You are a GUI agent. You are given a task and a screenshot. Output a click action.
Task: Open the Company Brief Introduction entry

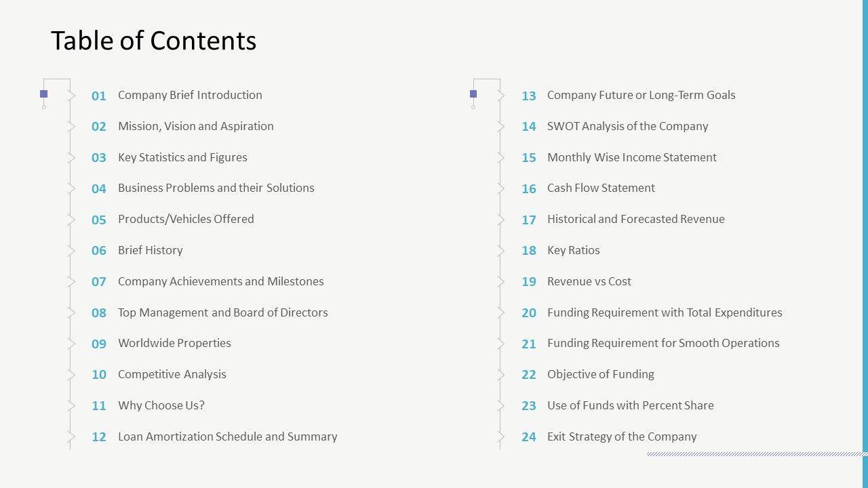point(190,95)
